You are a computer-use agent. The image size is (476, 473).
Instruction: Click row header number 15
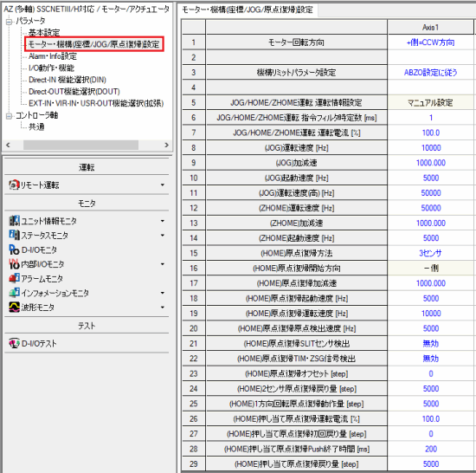194,253
